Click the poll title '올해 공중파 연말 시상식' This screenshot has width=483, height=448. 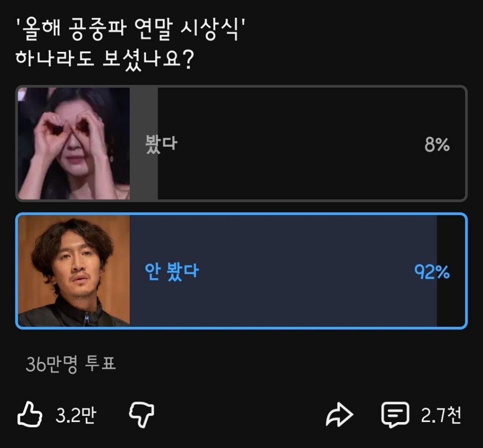(x=131, y=29)
